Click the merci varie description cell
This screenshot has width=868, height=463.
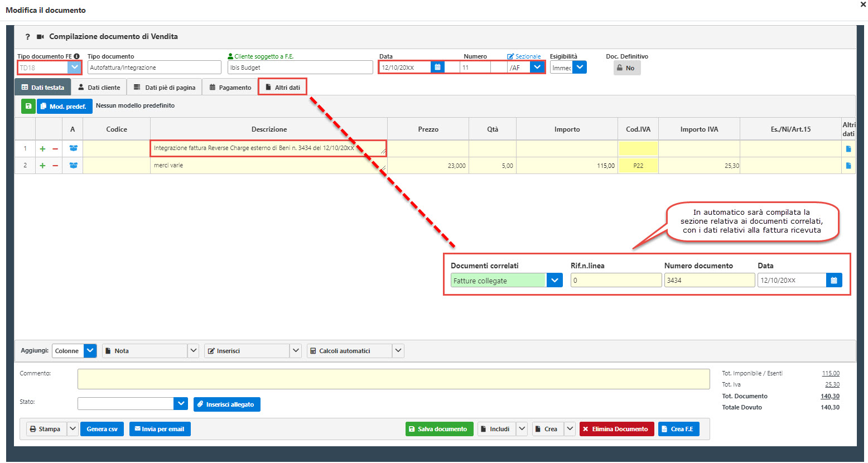point(268,166)
